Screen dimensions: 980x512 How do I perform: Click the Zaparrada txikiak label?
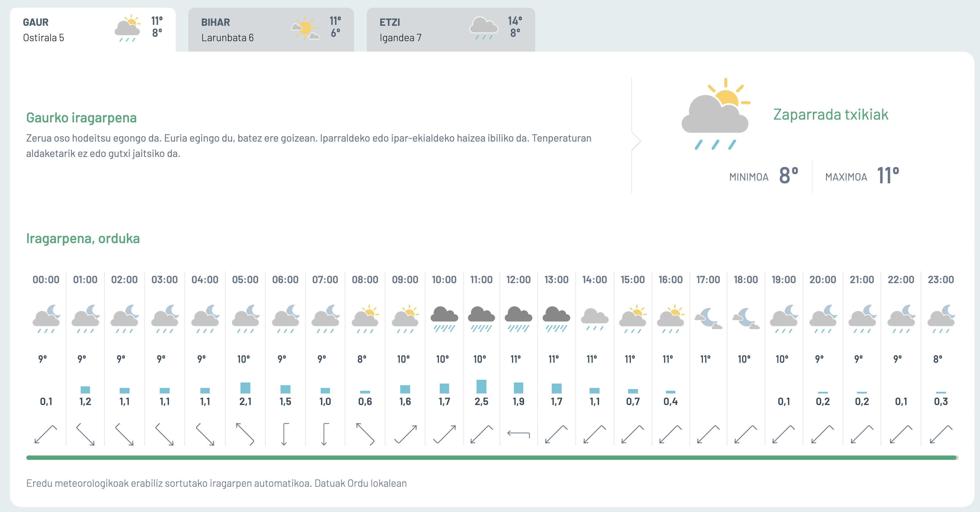(x=830, y=114)
